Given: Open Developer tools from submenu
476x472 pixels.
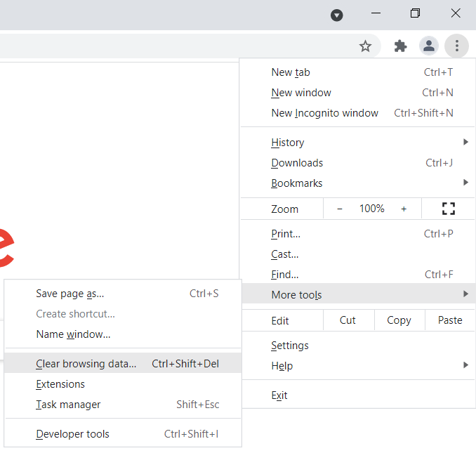Looking at the screenshot, I should (x=123, y=434).
